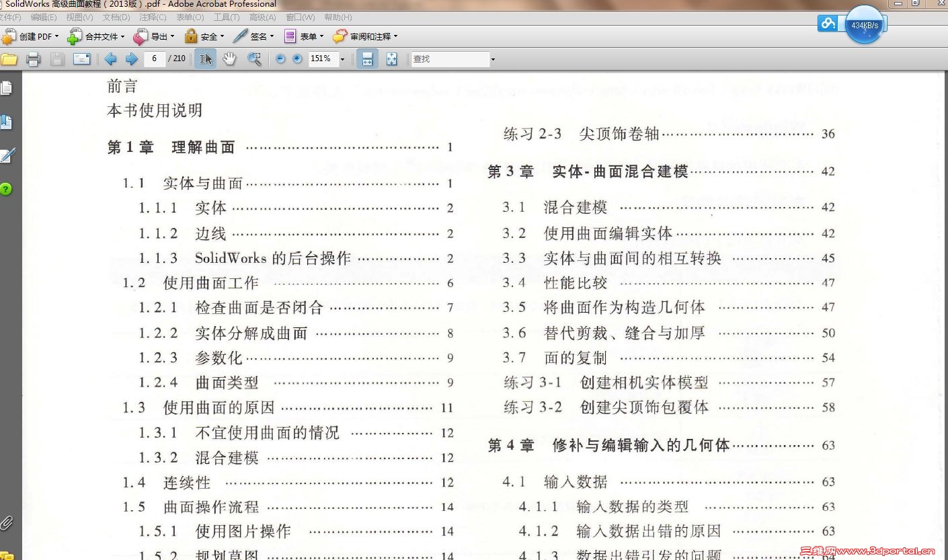Click the 练习 3-1 创建相机实体模型 entry
Screen dimensions: 948x560
pyautogui.click(x=669, y=383)
